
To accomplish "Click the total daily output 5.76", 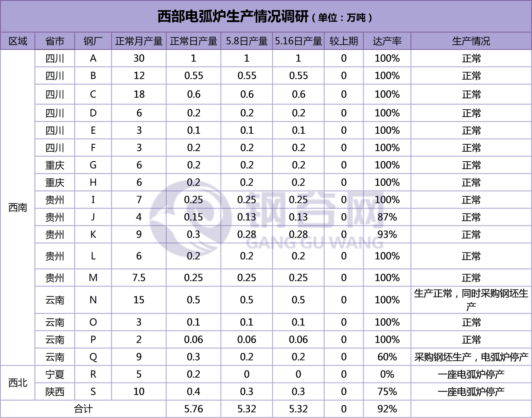I will click(194, 409).
